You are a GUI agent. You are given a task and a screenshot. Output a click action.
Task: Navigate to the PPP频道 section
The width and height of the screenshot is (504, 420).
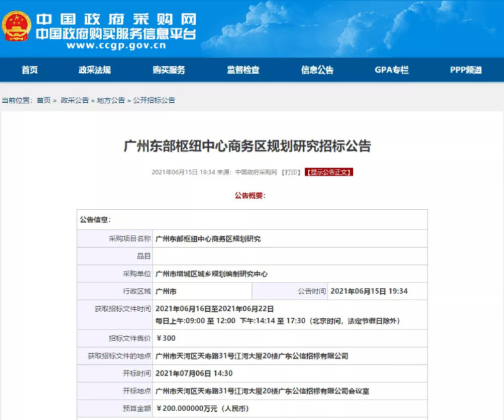466,70
